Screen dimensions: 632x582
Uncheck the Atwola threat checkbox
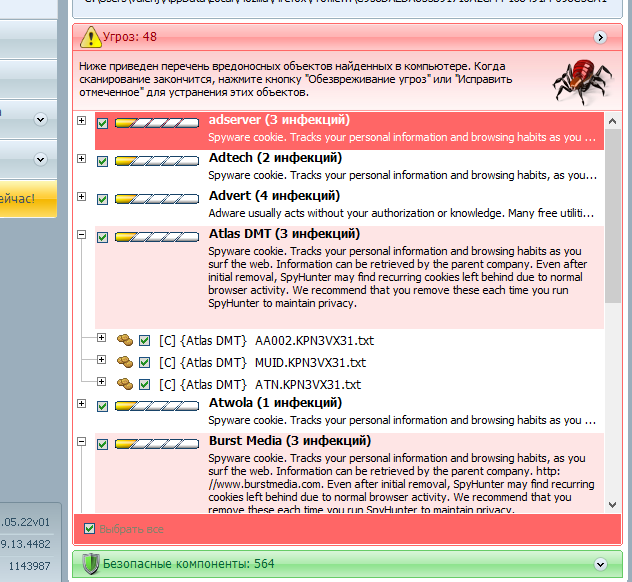pos(103,406)
